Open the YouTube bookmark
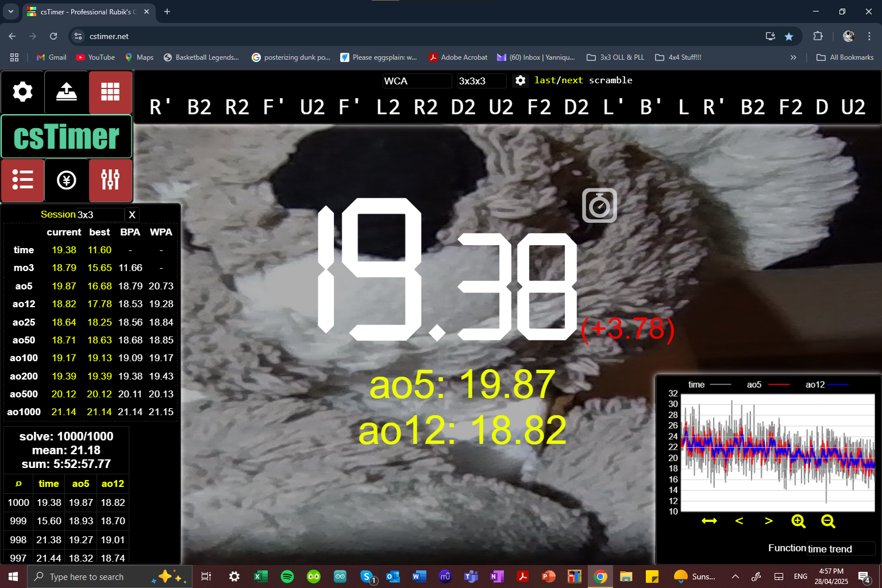The width and height of the screenshot is (882, 588). [95, 57]
